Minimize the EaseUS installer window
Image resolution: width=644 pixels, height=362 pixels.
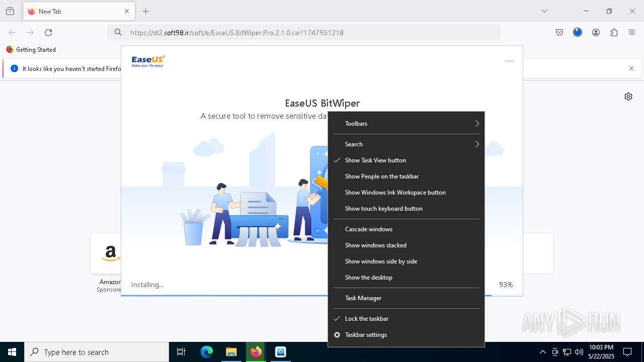pos(510,61)
